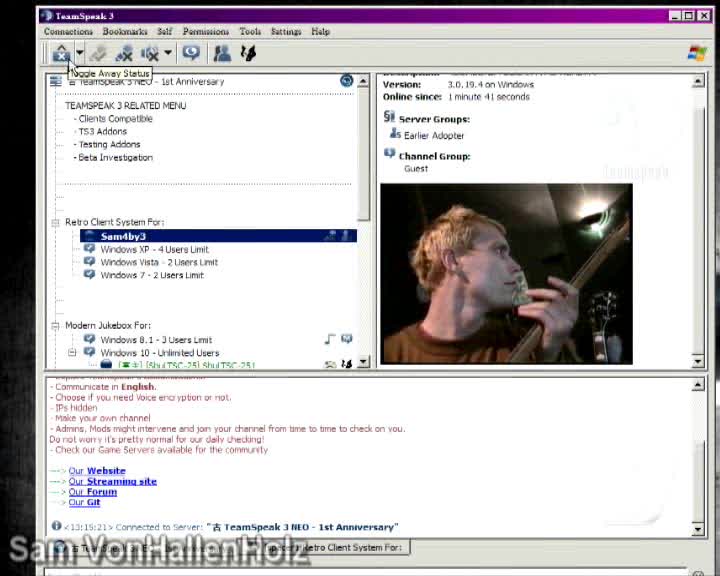The image size is (720, 576).
Task: Open Our Streaming site link
Action: pyautogui.click(x=112, y=481)
